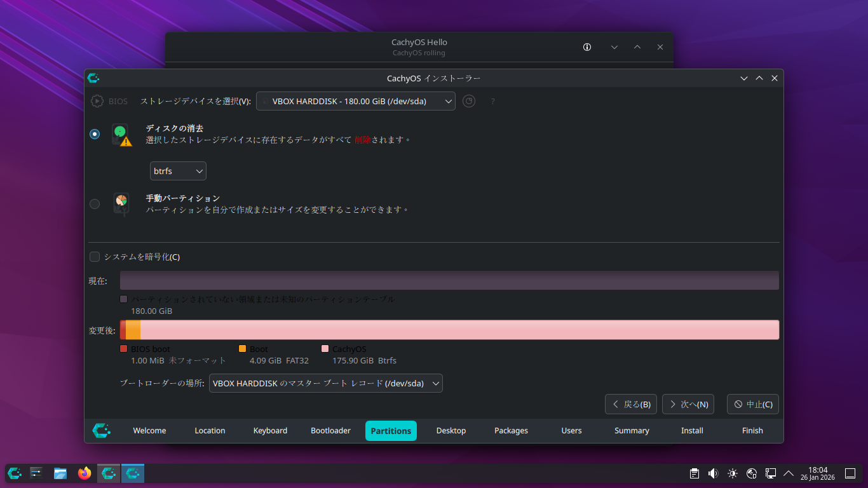
Task: Open the ブートローダーの場所 dropdown
Action: [x=326, y=383]
